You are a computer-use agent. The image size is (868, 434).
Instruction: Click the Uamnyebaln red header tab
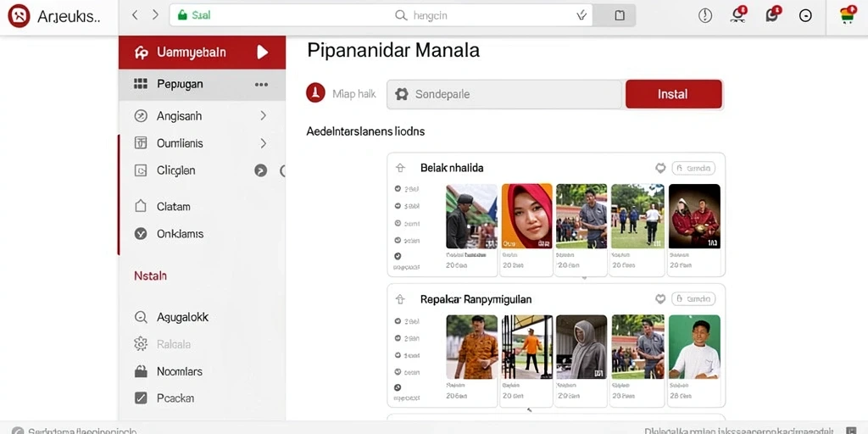(x=202, y=53)
